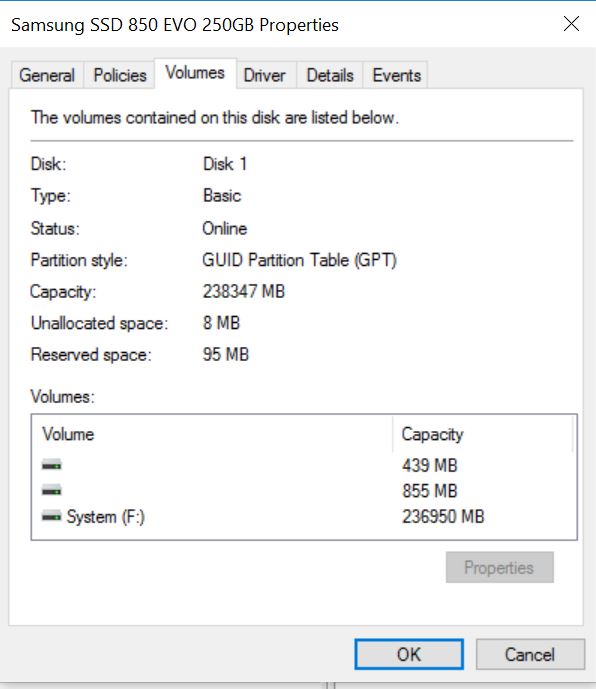
Task: Sort by the Capacity column header
Action: click(x=483, y=434)
